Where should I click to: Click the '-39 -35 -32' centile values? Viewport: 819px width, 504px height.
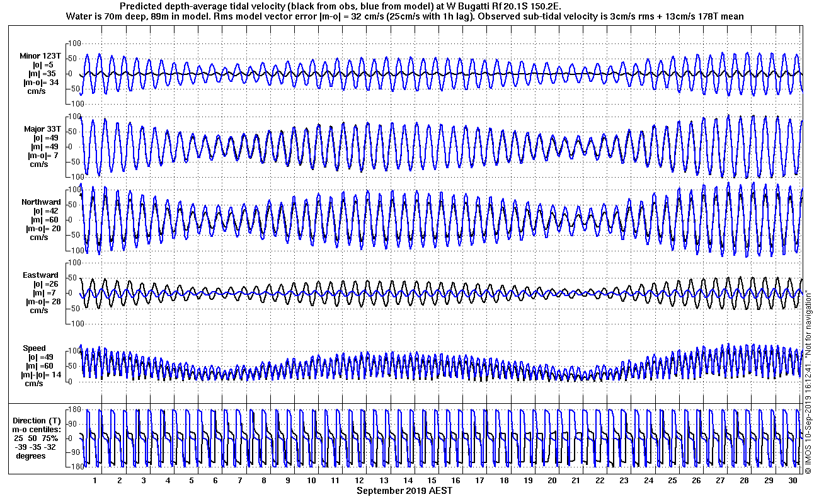tap(37, 447)
